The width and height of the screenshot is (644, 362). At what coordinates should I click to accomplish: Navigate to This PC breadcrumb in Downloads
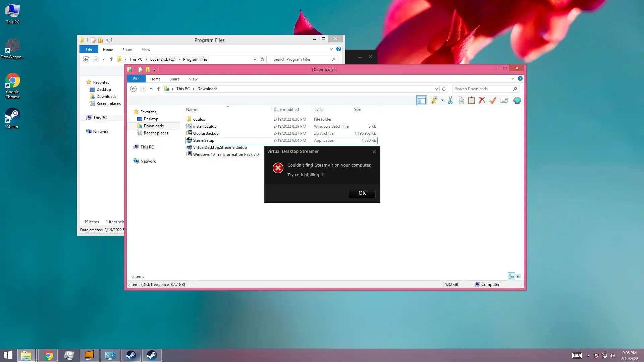(183, 89)
